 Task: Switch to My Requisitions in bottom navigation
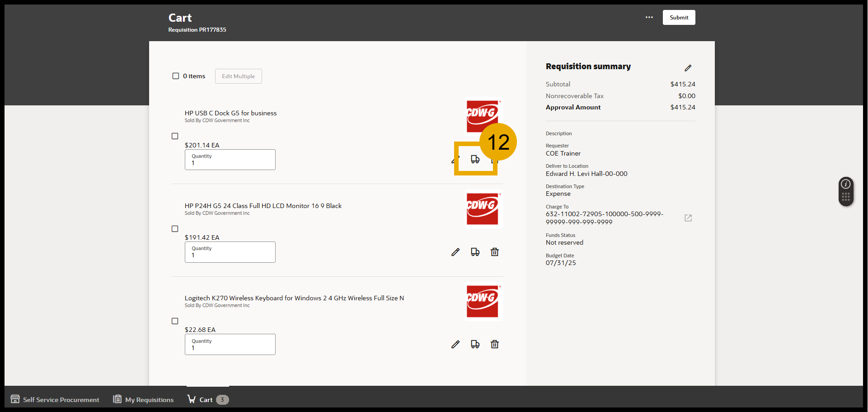[x=143, y=399]
